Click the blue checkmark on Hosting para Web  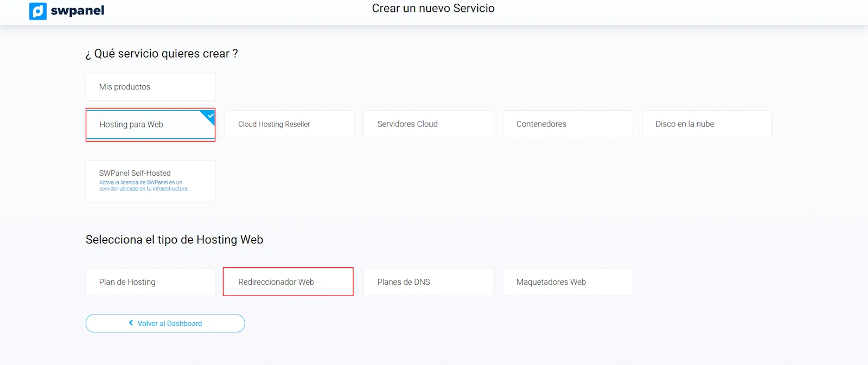[210, 116]
